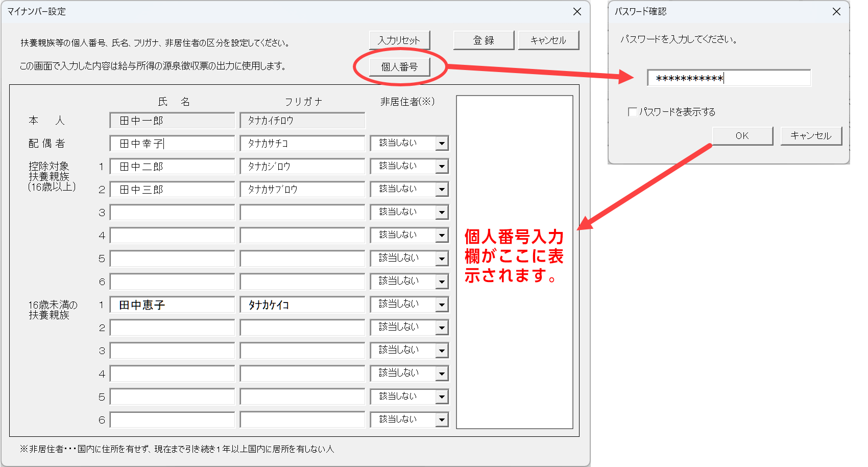
Task: Open non-resident dropdown for 田中恵子
Action: 442,305
